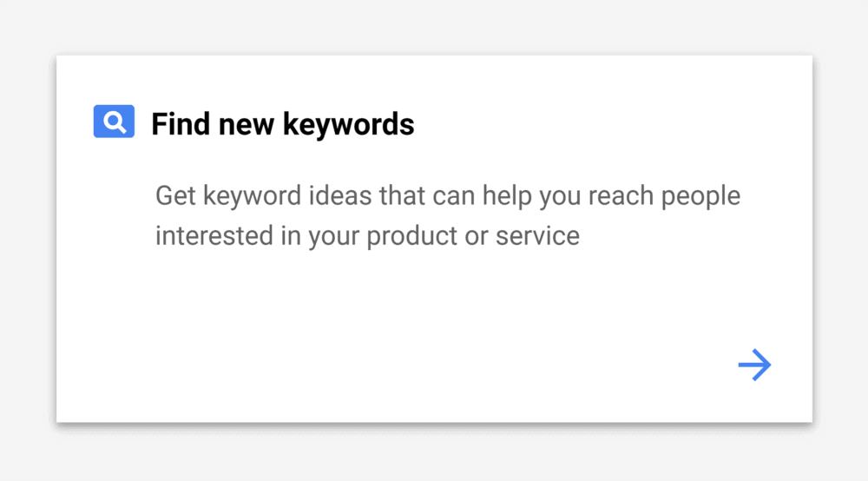868x481 pixels.
Task: Click "help you reach people" in the description
Action: [x=611, y=196]
